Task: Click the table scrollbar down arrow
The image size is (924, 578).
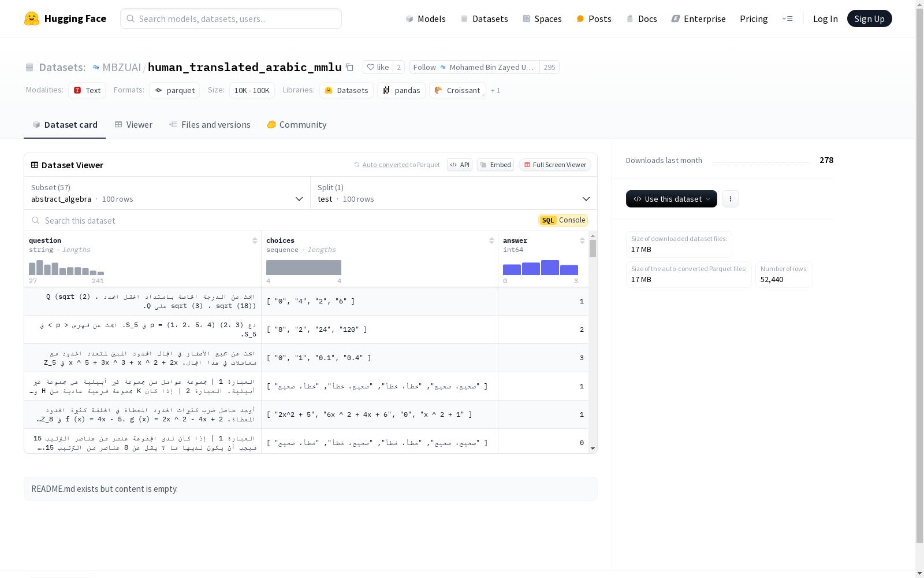Action: 593,449
